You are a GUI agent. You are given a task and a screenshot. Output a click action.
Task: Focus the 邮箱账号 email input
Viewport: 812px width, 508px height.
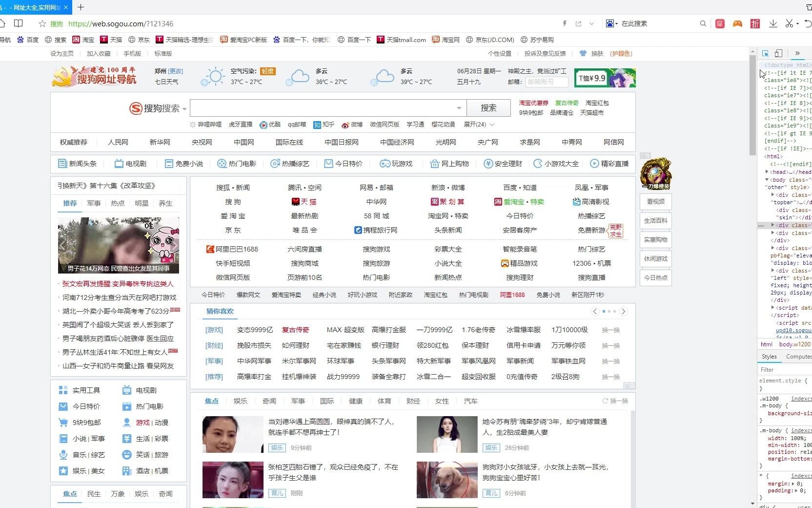(x=547, y=82)
